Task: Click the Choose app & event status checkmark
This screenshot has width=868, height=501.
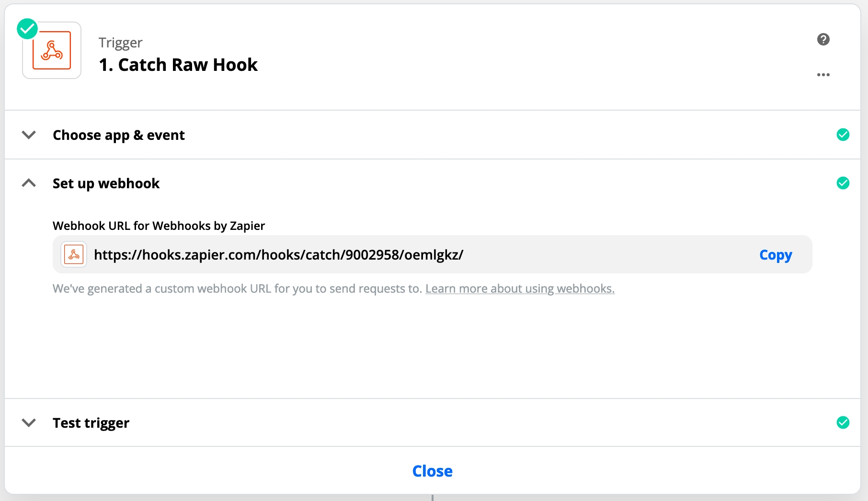Action: point(843,135)
